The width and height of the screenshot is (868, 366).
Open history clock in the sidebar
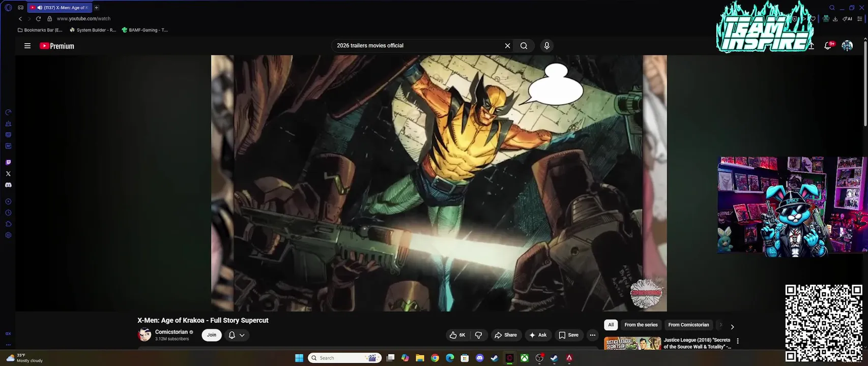[x=8, y=213]
